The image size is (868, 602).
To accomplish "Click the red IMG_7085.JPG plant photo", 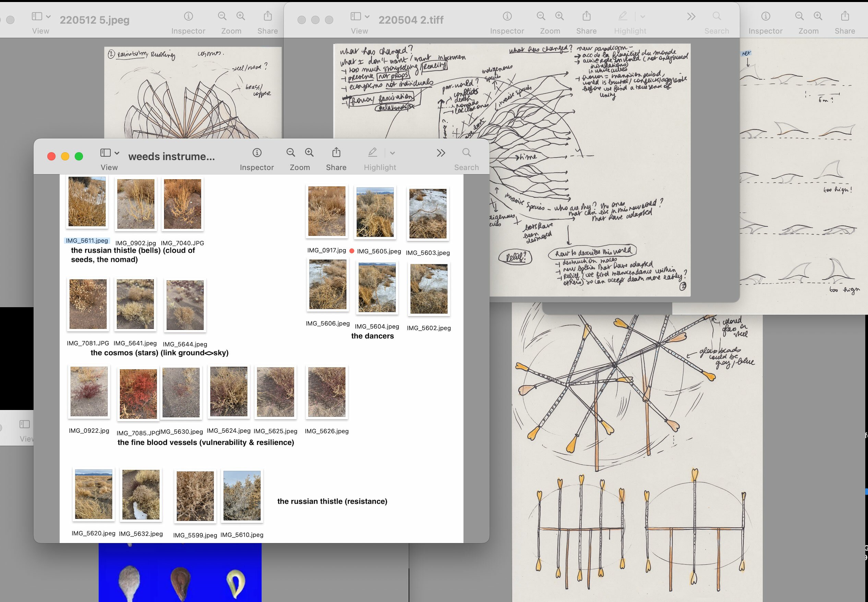I will click(138, 394).
